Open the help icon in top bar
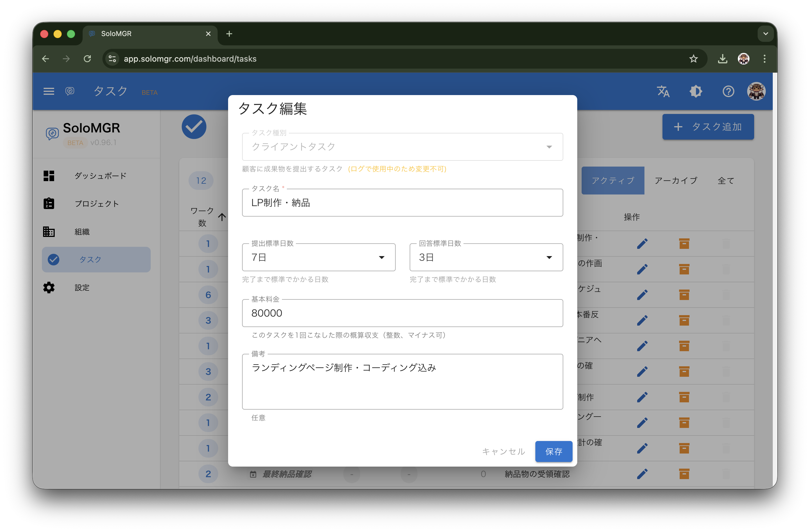810x532 pixels. [728, 91]
